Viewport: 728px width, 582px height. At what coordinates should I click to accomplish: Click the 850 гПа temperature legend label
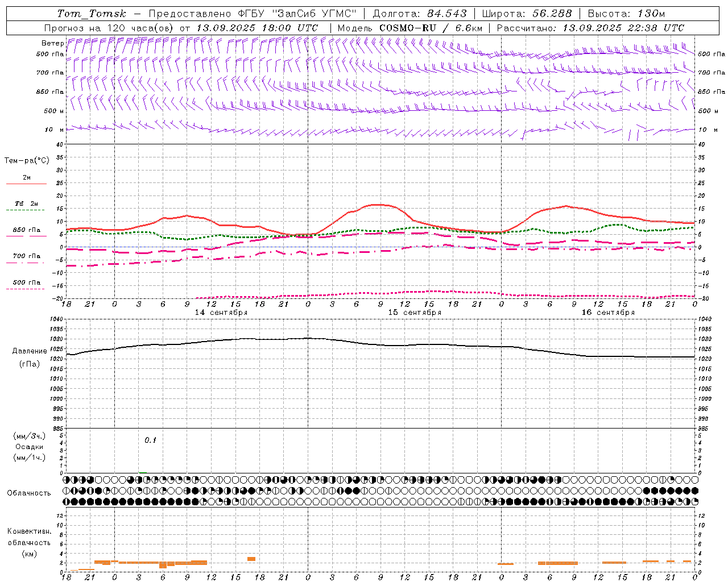point(27,230)
